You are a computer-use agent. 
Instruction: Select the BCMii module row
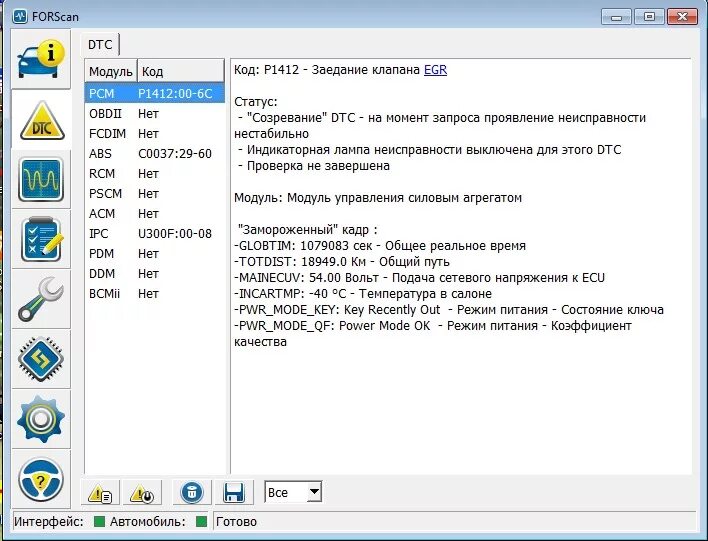pyautogui.click(x=154, y=294)
